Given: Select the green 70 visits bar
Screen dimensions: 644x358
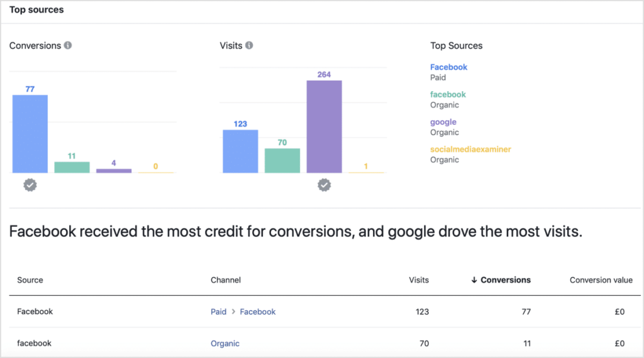Looking at the screenshot, I should pos(282,161).
